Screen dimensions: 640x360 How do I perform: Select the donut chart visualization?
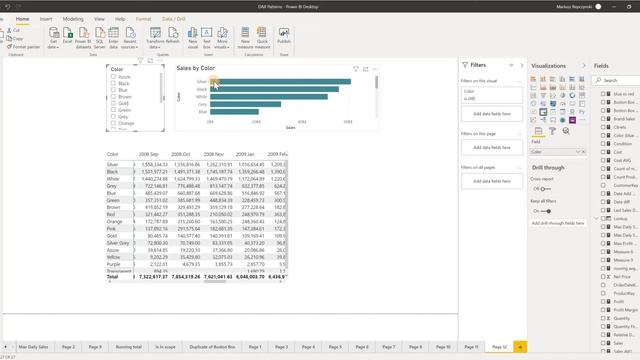572,96
